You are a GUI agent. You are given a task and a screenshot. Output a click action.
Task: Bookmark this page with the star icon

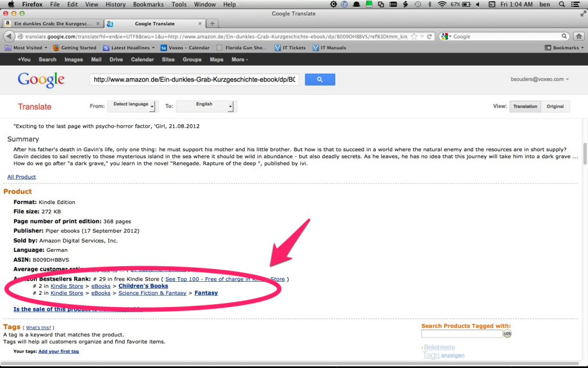tap(414, 36)
